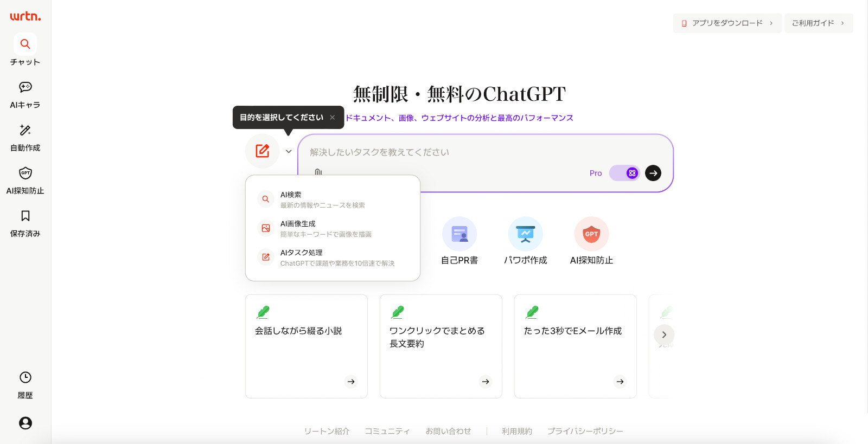Click the AIタスク処理 mode icon button
868x444 pixels.
263,151
